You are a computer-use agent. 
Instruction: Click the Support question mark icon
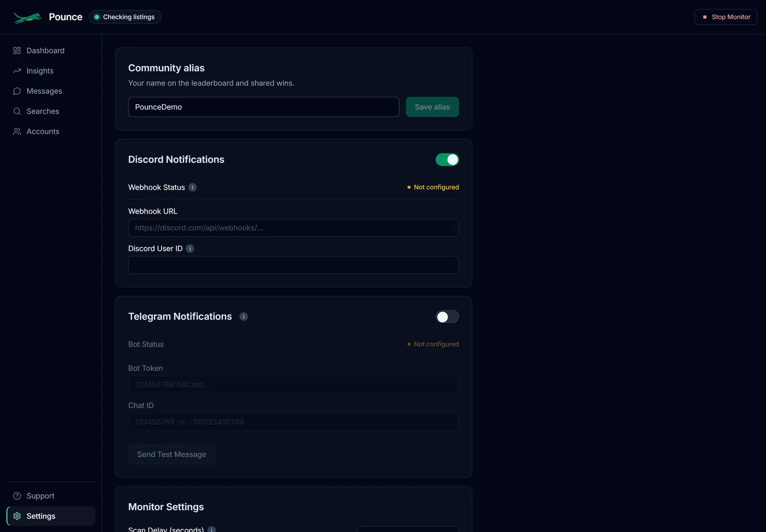pyautogui.click(x=17, y=496)
